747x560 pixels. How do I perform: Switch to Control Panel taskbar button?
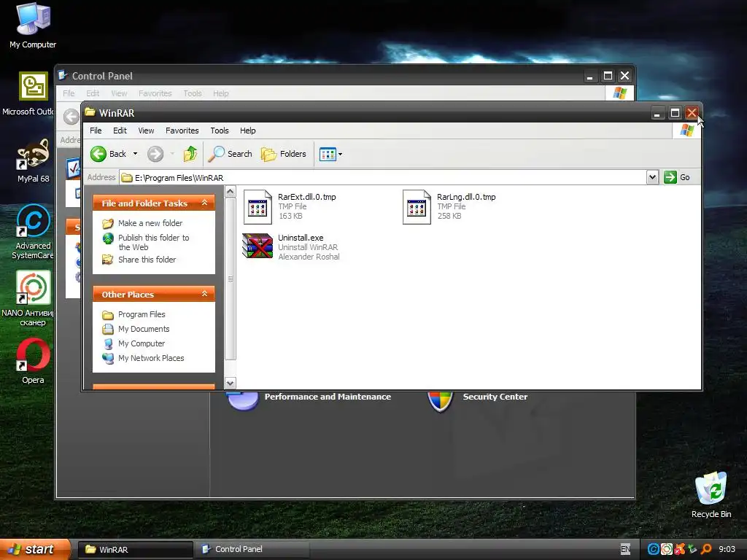tap(252, 550)
